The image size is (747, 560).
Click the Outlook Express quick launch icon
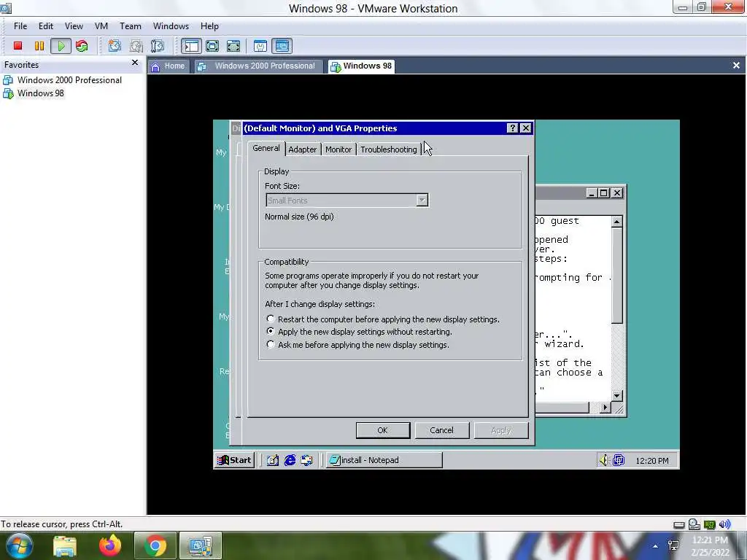(x=307, y=460)
